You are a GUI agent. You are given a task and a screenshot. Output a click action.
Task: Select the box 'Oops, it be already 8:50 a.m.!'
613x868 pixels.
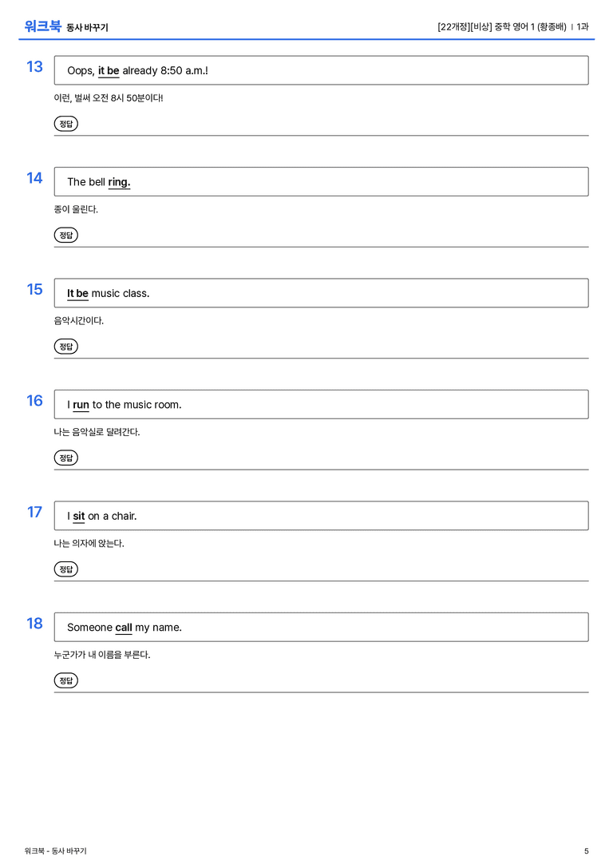click(321, 70)
